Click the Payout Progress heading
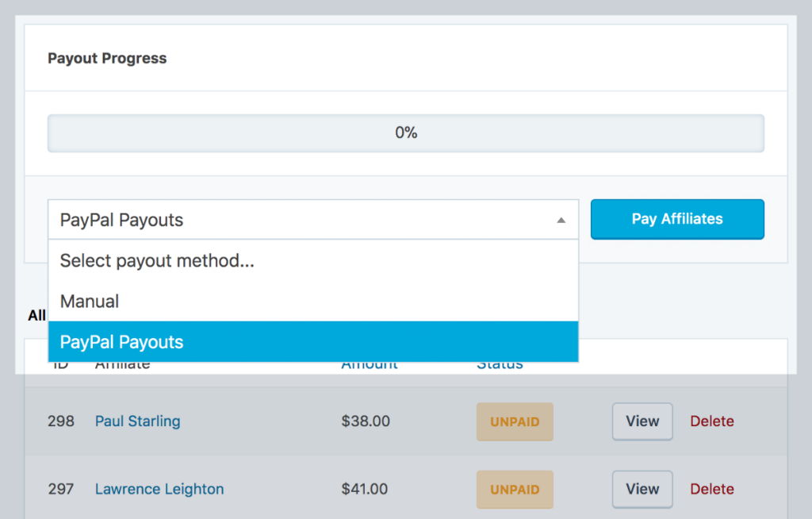Image resolution: width=812 pixels, height=519 pixels. (x=107, y=58)
